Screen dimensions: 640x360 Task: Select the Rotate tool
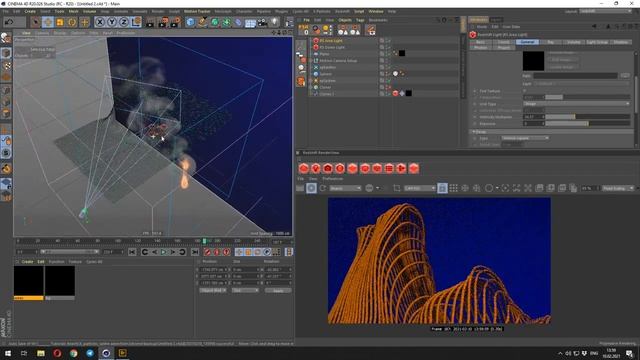click(x=72, y=22)
